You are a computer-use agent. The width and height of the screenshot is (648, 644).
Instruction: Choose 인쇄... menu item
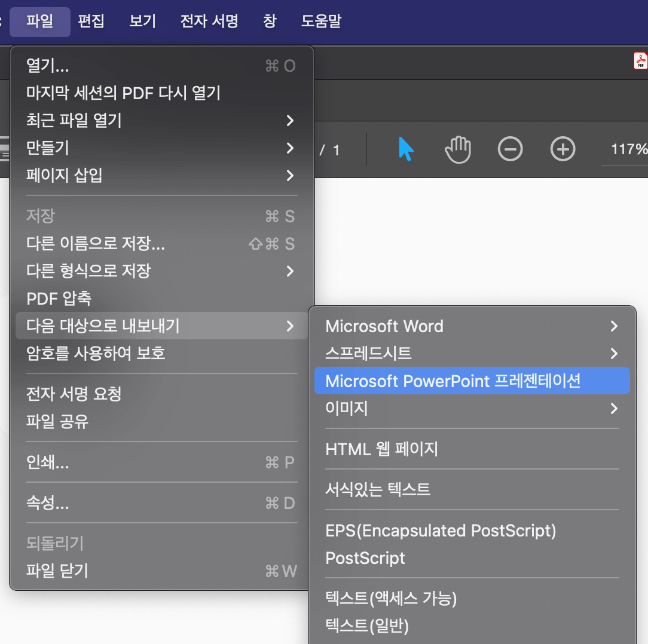click(161, 462)
